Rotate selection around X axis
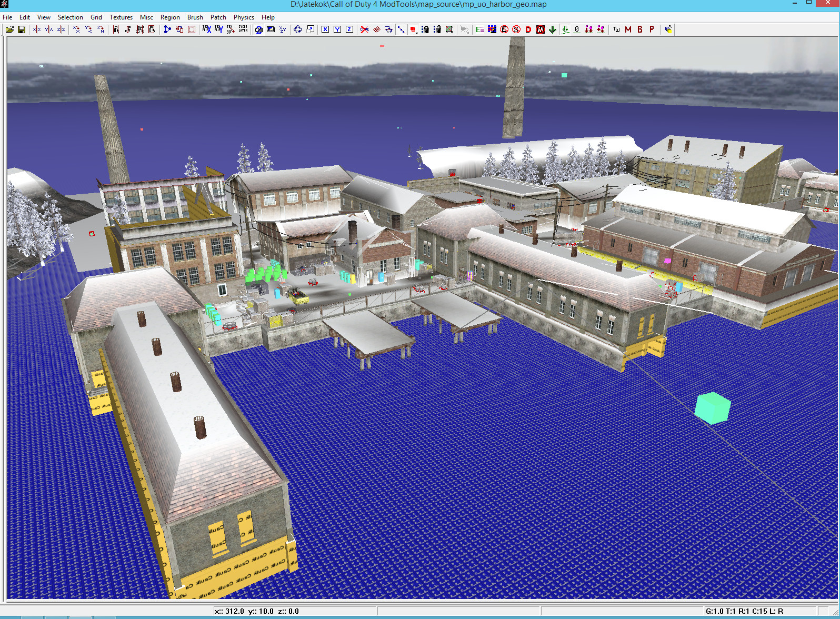Image resolution: width=840 pixels, height=619 pixels. (x=76, y=29)
